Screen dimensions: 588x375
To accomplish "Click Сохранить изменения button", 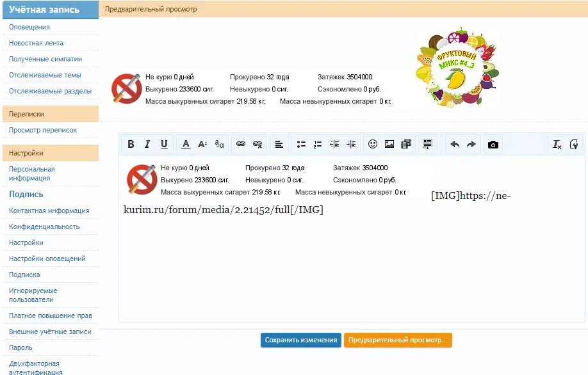I will click(x=301, y=340).
